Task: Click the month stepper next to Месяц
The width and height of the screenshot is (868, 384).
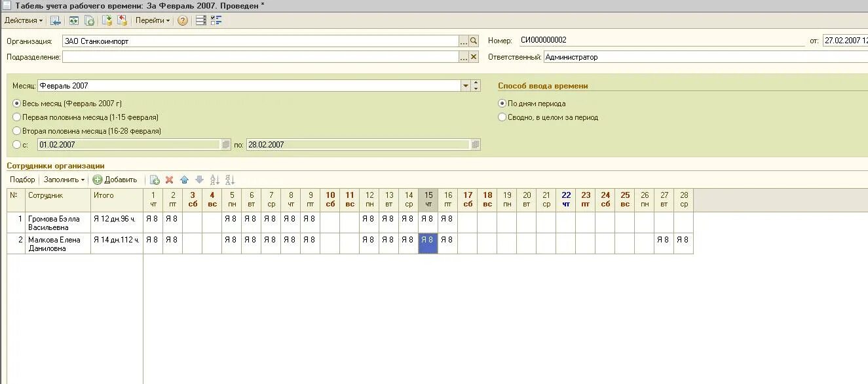Action: [476, 86]
